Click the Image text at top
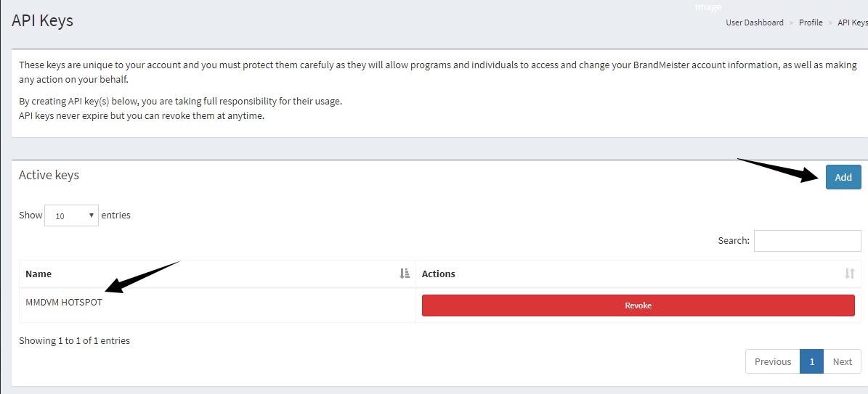868x394 pixels. [x=707, y=7]
